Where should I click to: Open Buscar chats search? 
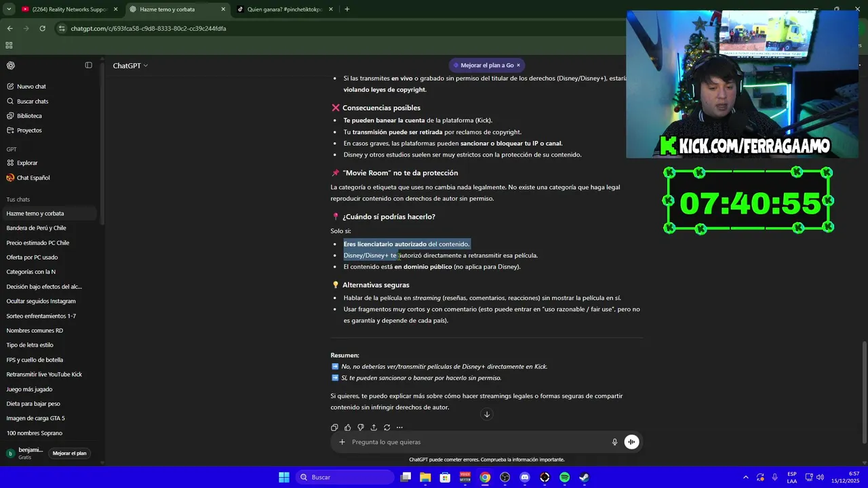pos(33,102)
